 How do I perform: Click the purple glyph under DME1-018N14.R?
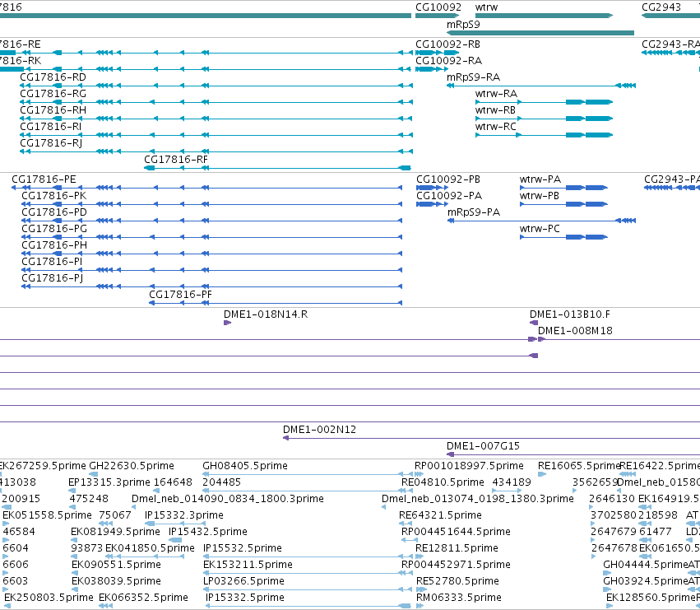(x=227, y=323)
